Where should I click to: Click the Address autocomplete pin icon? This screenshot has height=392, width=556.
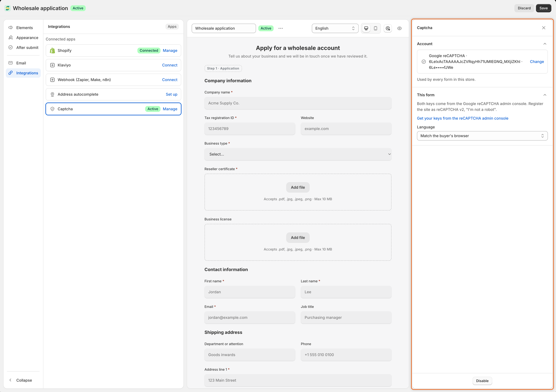52,95
